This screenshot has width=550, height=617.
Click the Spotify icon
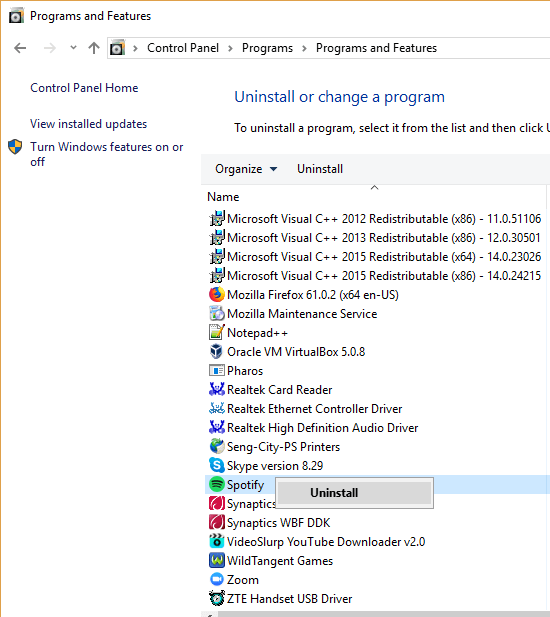[x=217, y=484]
